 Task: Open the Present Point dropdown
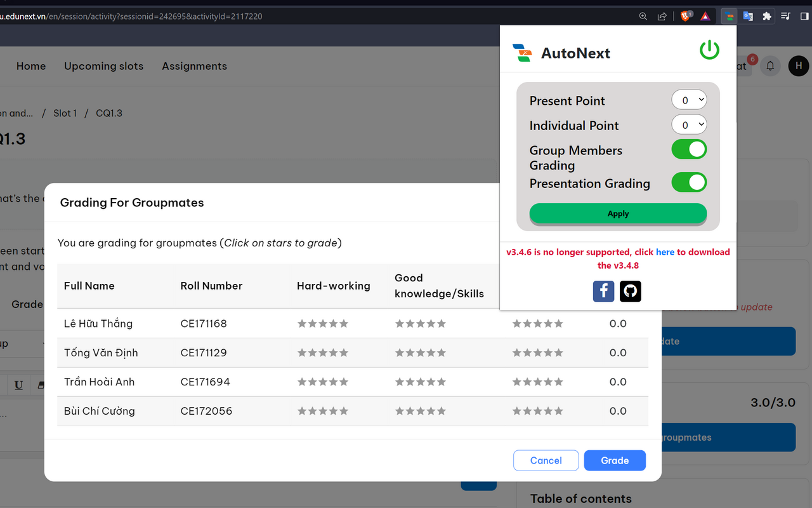pos(689,99)
